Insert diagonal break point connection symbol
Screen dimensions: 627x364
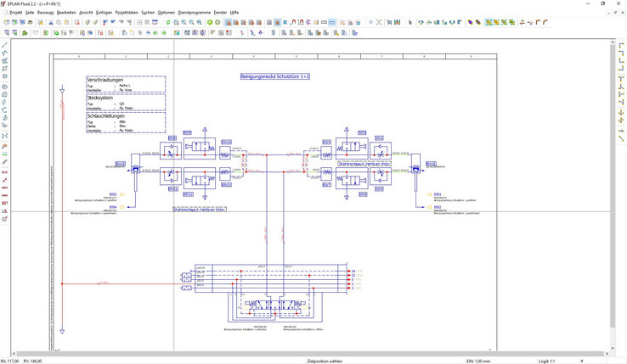621,138
